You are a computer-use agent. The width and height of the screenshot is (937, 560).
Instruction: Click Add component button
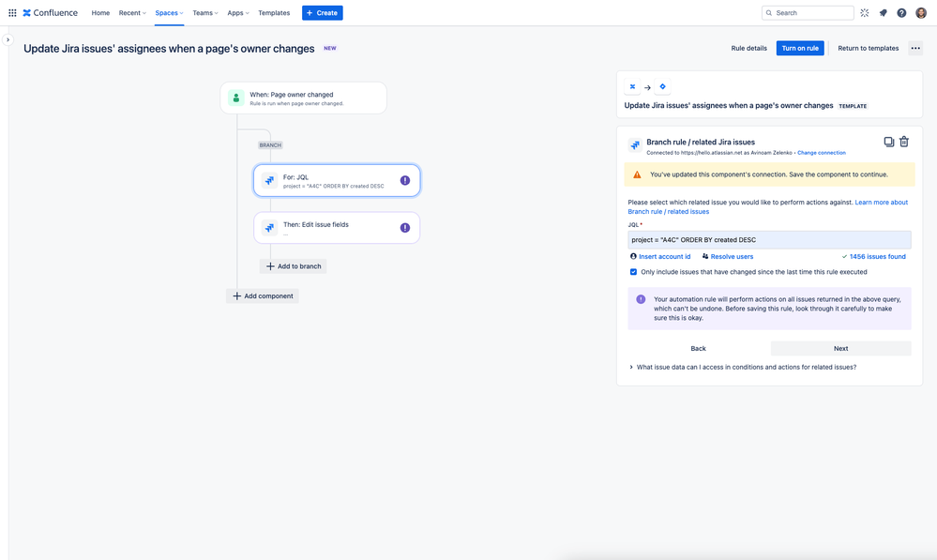point(263,295)
